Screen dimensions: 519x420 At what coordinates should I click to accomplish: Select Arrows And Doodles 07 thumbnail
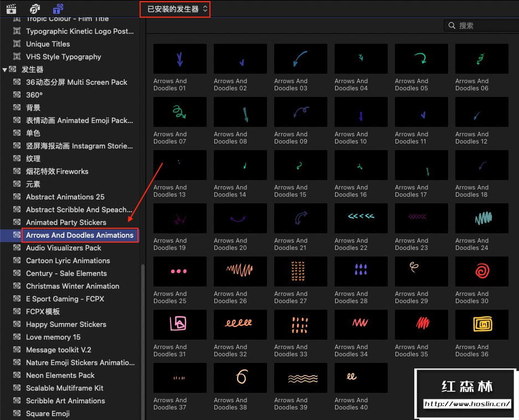coord(179,112)
